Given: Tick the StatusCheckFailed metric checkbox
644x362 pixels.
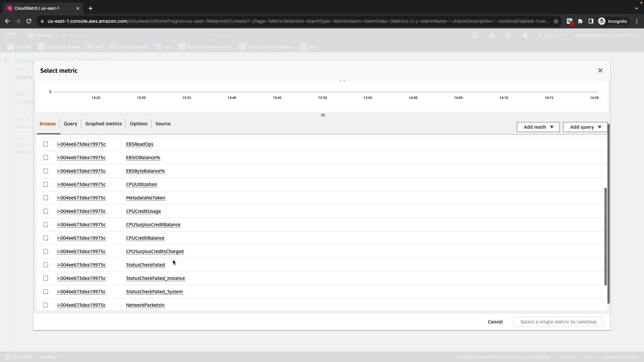Looking at the screenshot, I should point(46,265).
